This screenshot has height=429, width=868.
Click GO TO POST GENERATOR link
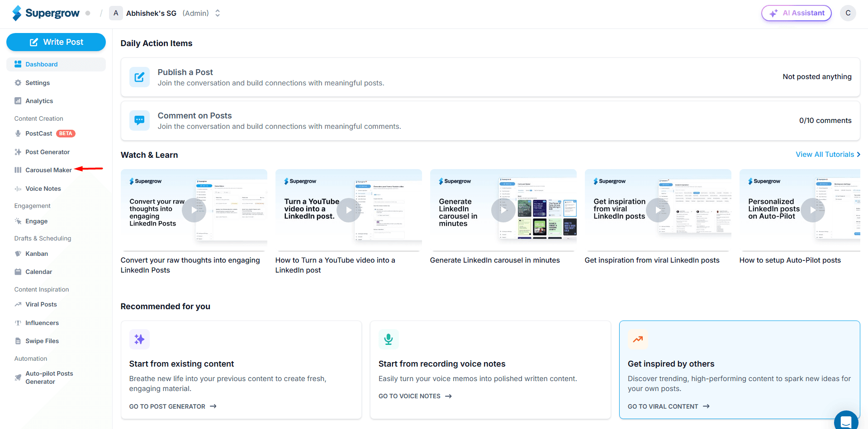(173, 406)
